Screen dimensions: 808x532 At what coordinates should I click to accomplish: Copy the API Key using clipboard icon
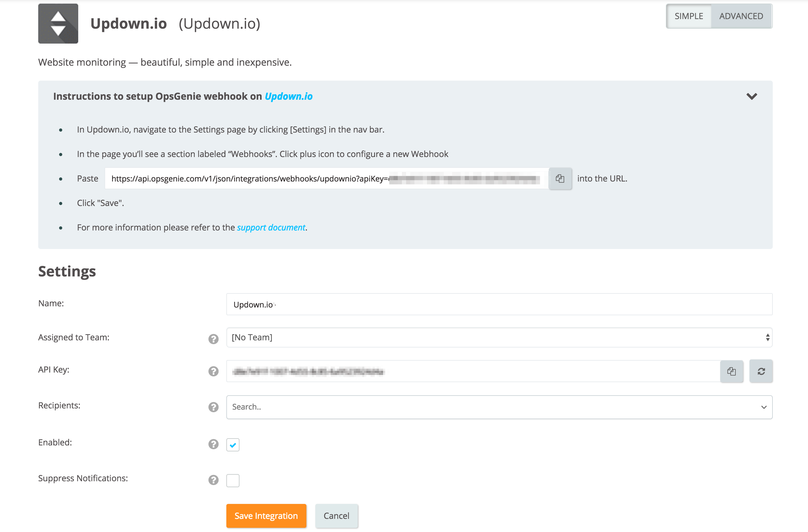(x=732, y=371)
